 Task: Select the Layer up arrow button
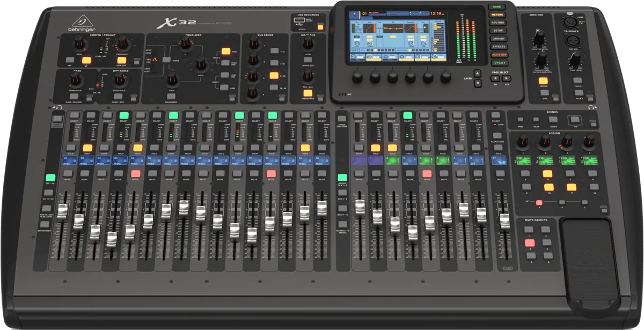(478, 73)
